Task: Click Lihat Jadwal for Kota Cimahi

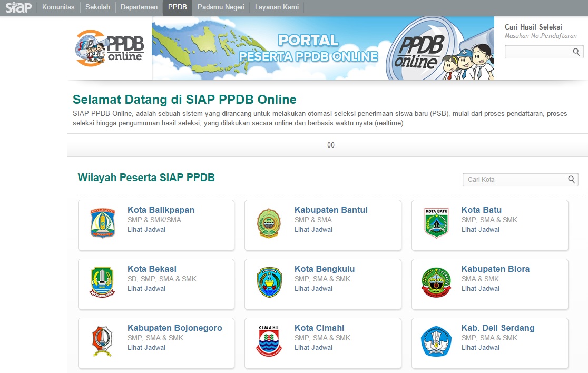Action: pyautogui.click(x=313, y=347)
